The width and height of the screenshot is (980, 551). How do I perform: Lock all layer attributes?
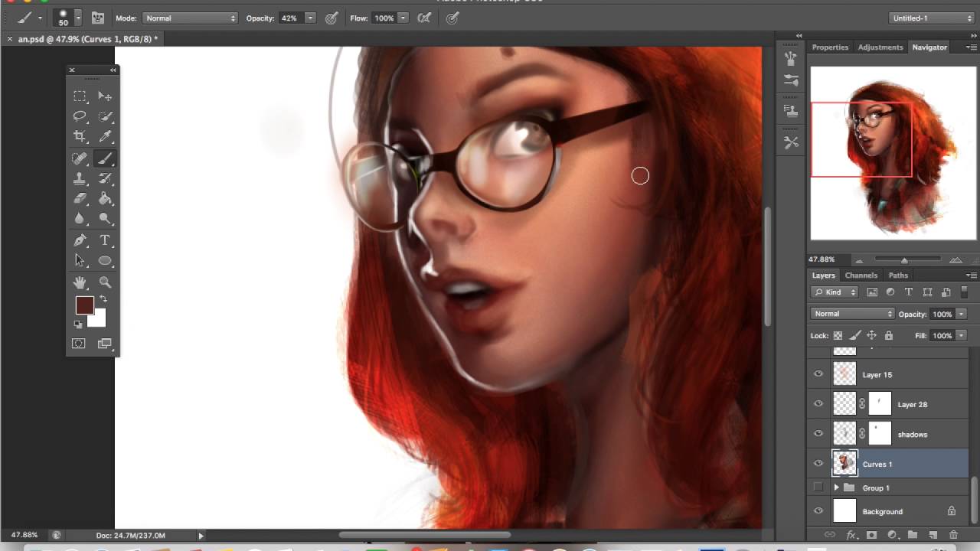click(889, 335)
